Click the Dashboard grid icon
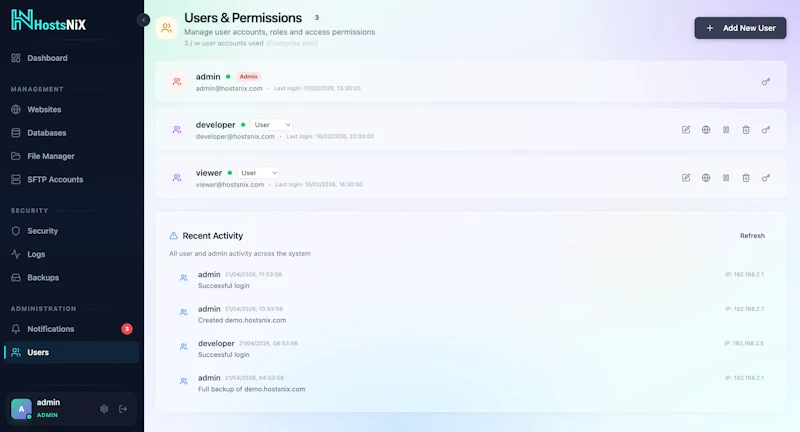This screenshot has width=800, height=432. coord(16,58)
